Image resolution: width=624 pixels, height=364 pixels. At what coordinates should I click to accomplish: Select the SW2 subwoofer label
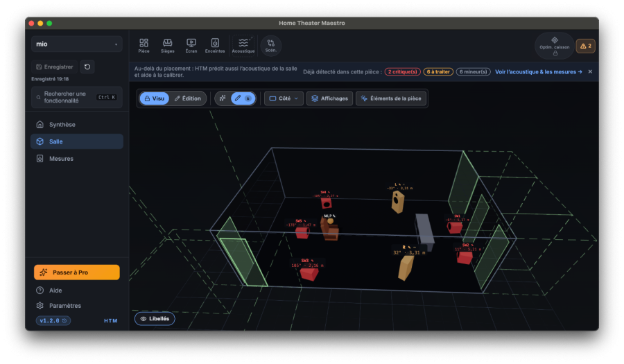(x=469, y=247)
